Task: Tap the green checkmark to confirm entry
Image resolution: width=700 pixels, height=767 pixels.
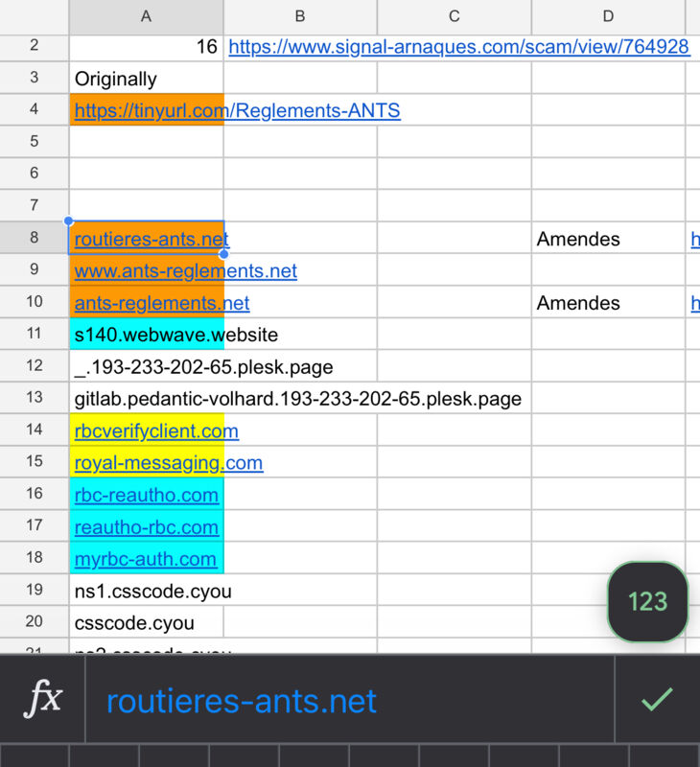Action: coord(657,699)
